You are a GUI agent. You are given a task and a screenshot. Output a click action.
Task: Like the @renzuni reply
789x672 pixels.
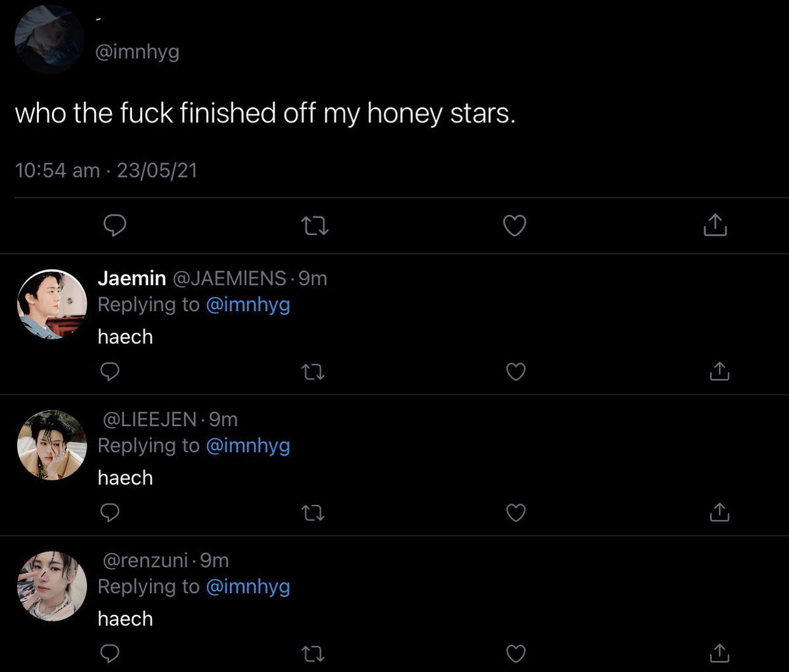pyautogui.click(x=516, y=654)
